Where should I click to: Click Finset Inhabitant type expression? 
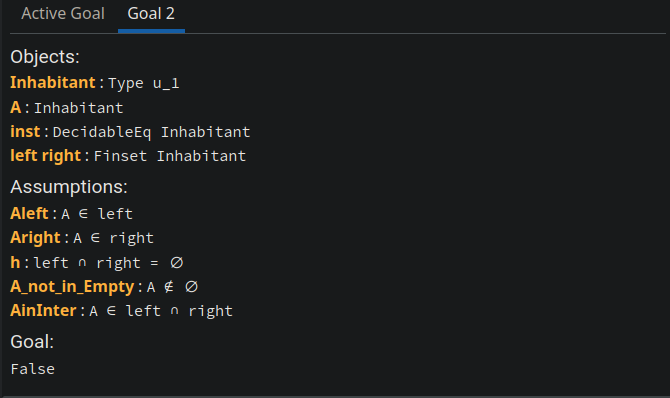(x=170, y=156)
